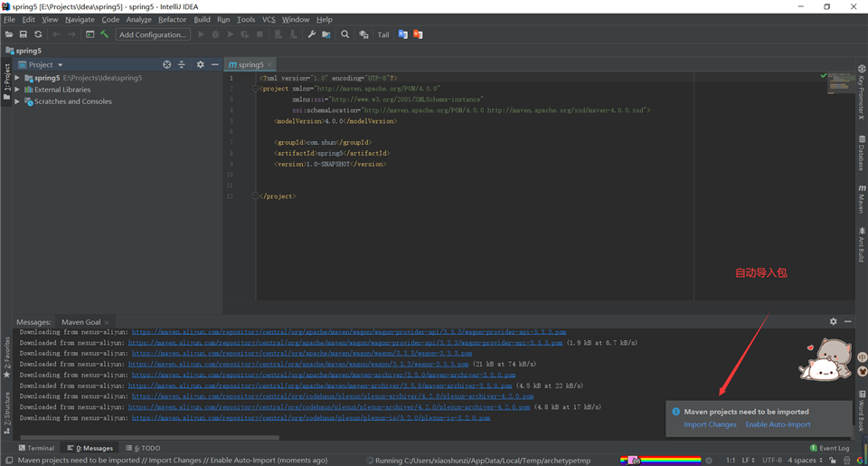Click the Add Configuration button
This screenshot has height=466, width=868.
click(153, 34)
